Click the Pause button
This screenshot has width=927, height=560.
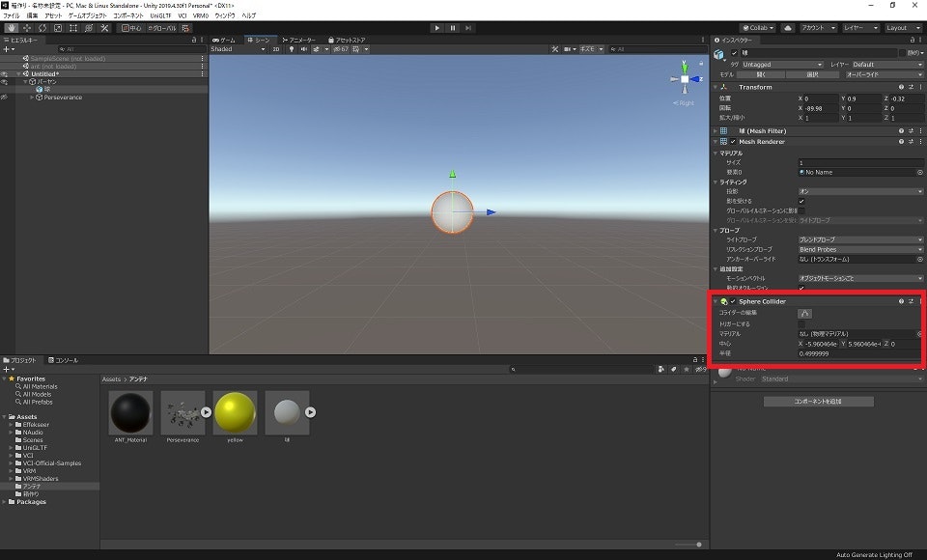click(453, 28)
